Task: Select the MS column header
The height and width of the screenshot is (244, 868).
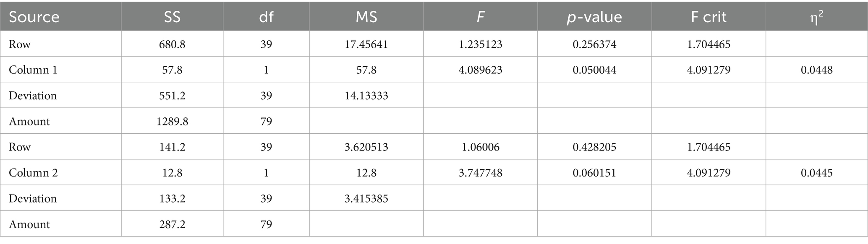Action: point(366,17)
